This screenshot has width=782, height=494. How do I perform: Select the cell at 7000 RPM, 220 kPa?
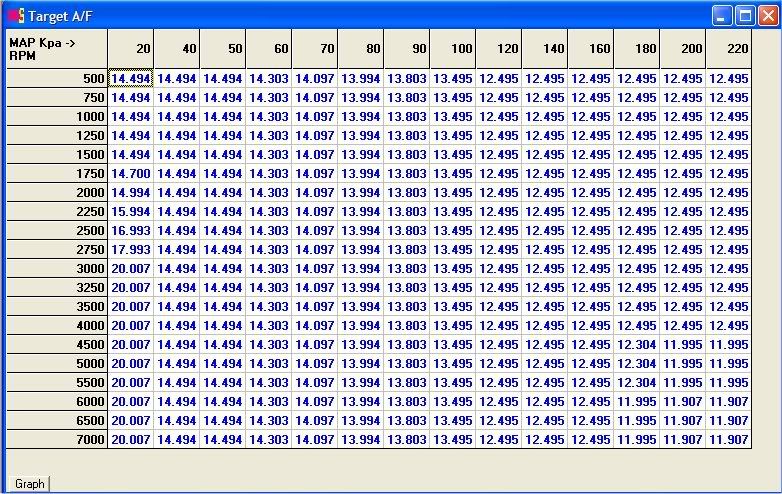pyautogui.click(x=728, y=439)
